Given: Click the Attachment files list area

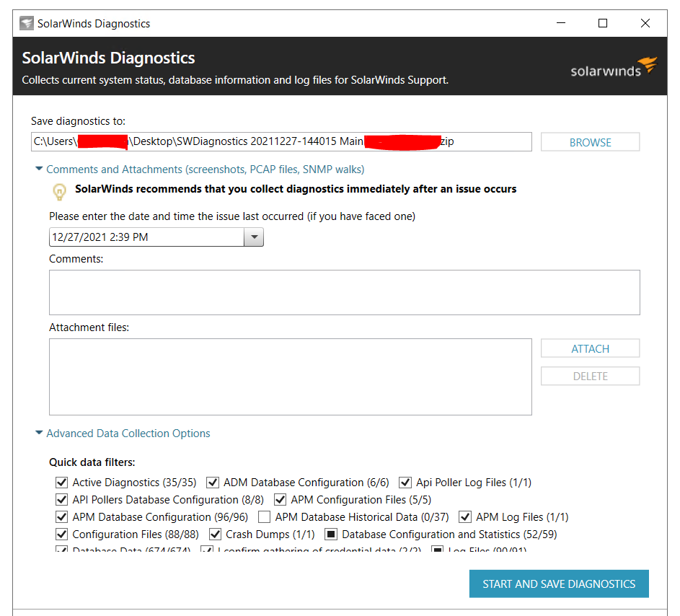Looking at the screenshot, I should 291,377.
